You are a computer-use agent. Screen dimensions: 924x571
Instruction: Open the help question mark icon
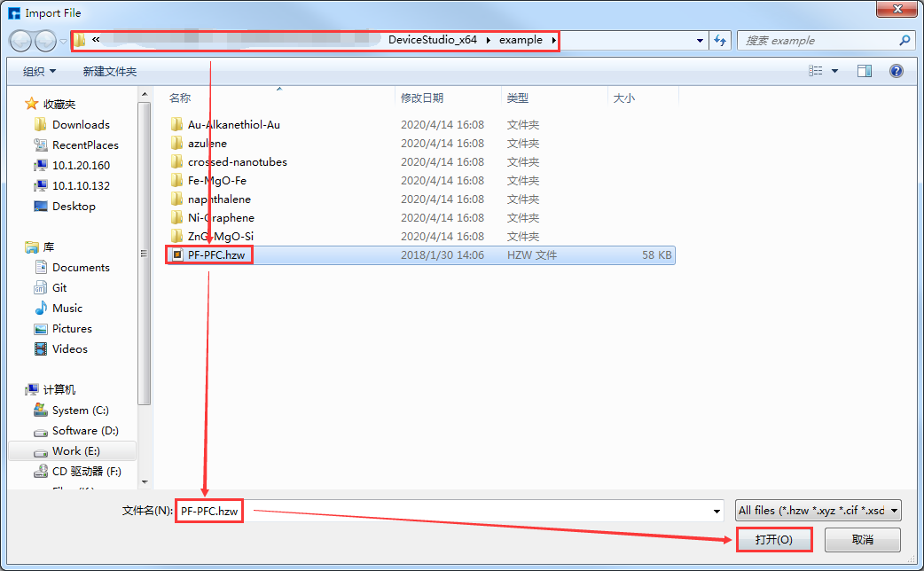(896, 71)
